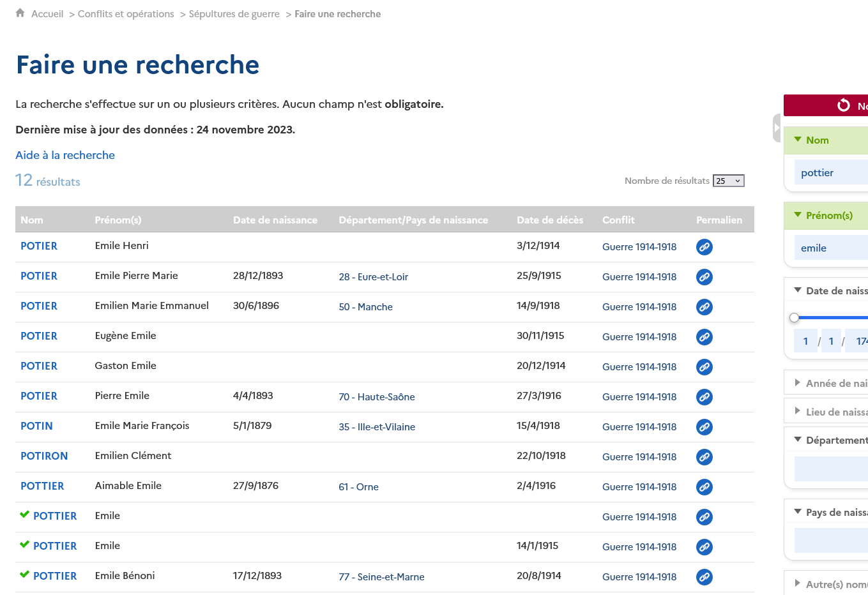Go to Conflits et opérations breadcrumb
The image size is (868, 595).
(126, 14)
